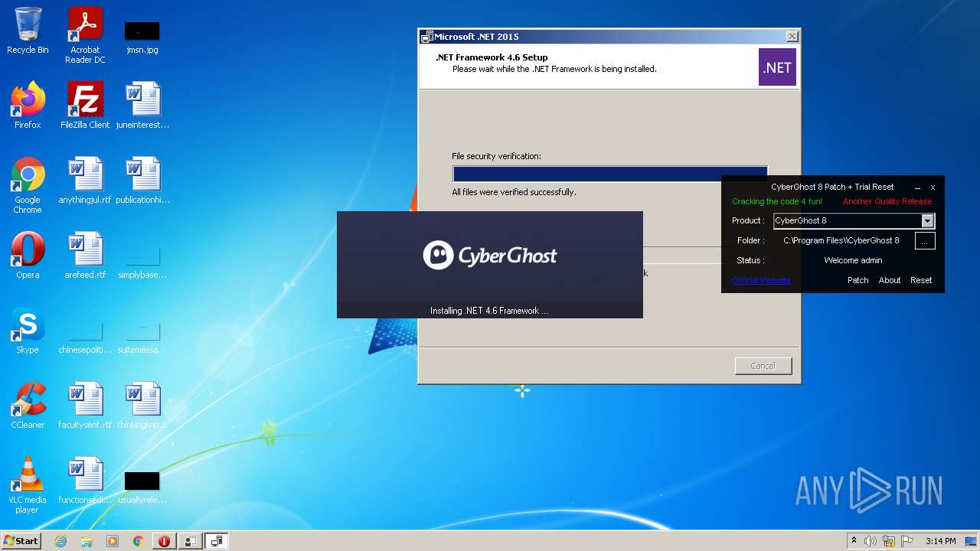Open the Action Center flag icon
The image size is (980, 551).
pyautogui.click(x=906, y=541)
